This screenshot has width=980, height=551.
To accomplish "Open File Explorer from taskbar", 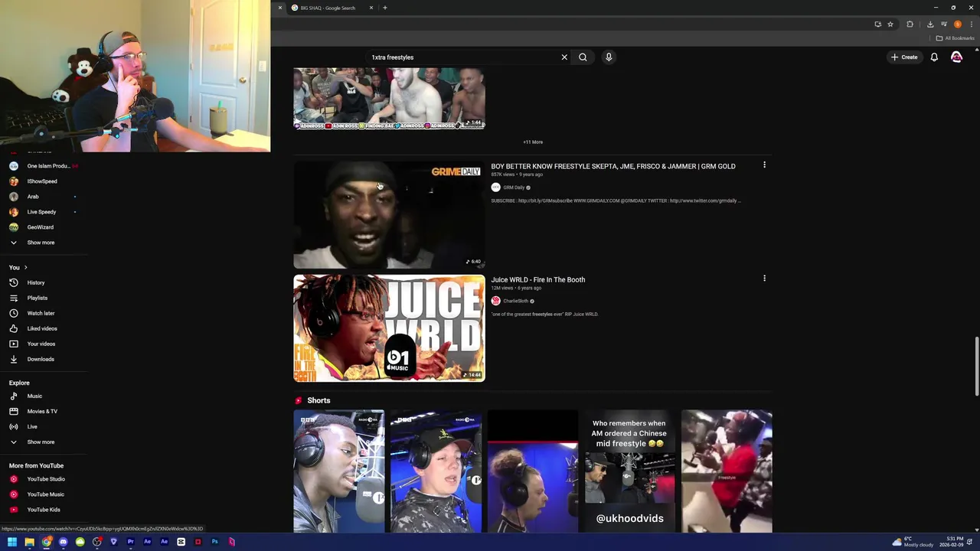I will (29, 542).
